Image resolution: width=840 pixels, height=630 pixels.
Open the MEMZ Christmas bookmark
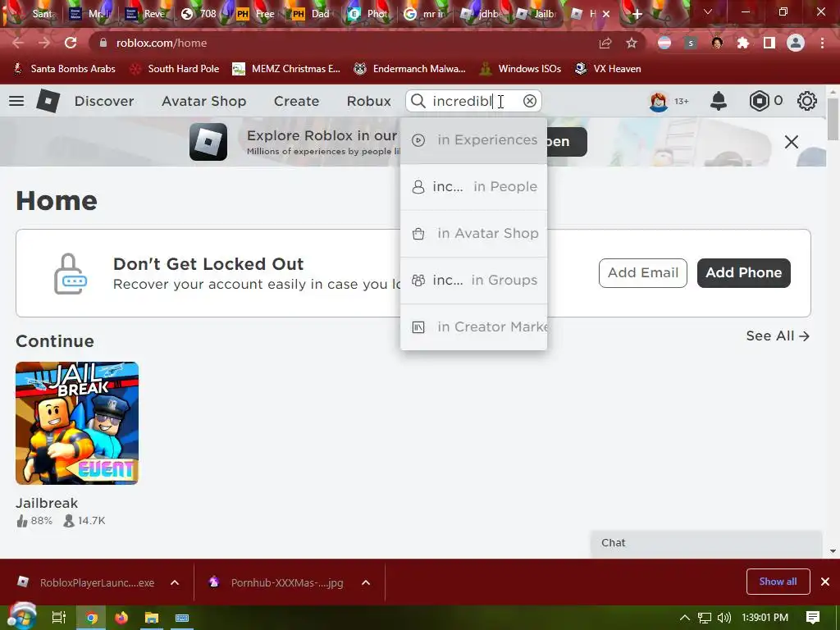pyautogui.click(x=286, y=69)
